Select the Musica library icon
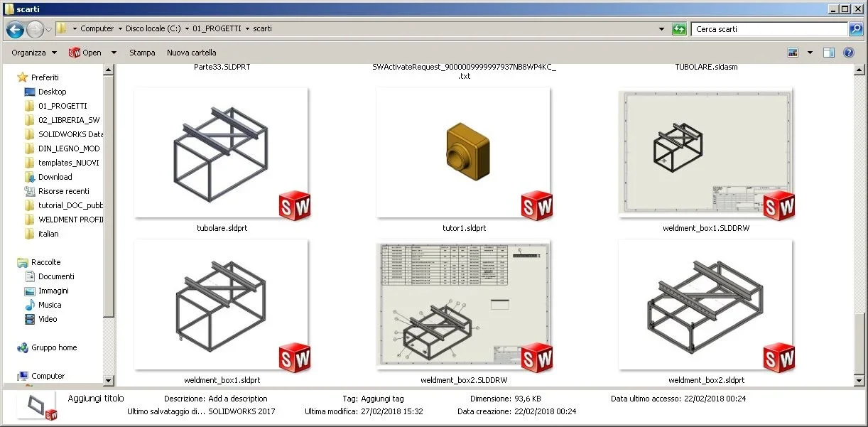The height and width of the screenshot is (427, 868). [x=30, y=305]
